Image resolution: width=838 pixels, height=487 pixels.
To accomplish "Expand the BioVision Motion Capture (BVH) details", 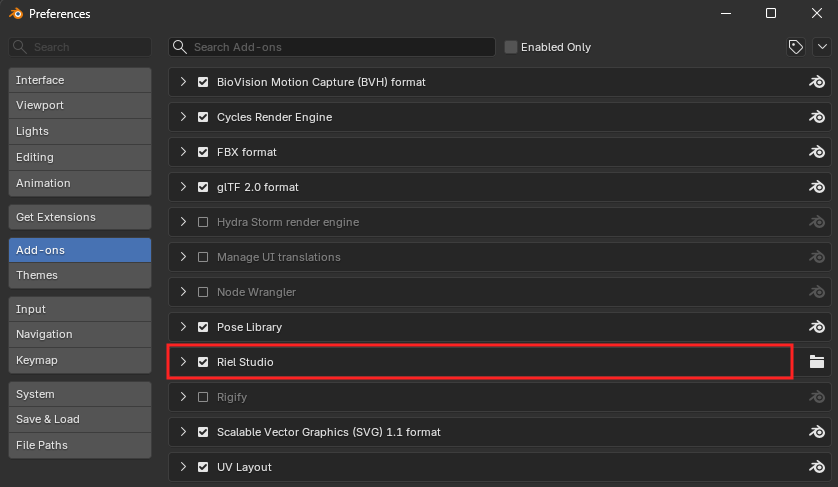I will (183, 82).
